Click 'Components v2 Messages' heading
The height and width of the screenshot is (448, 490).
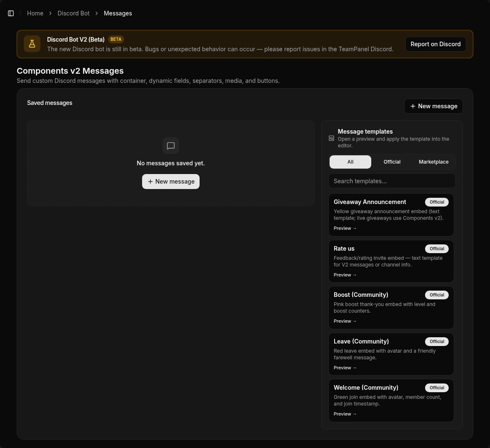click(70, 71)
